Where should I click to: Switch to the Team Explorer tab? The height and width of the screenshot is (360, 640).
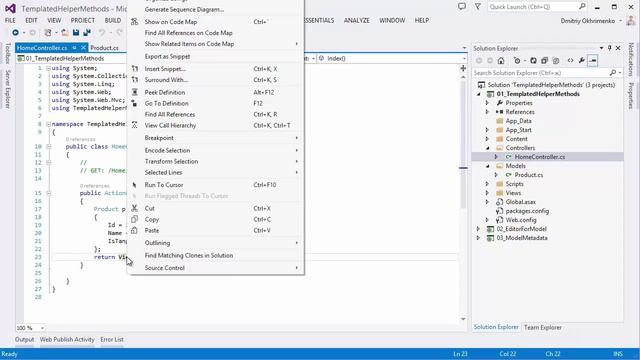[x=542, y=327]
